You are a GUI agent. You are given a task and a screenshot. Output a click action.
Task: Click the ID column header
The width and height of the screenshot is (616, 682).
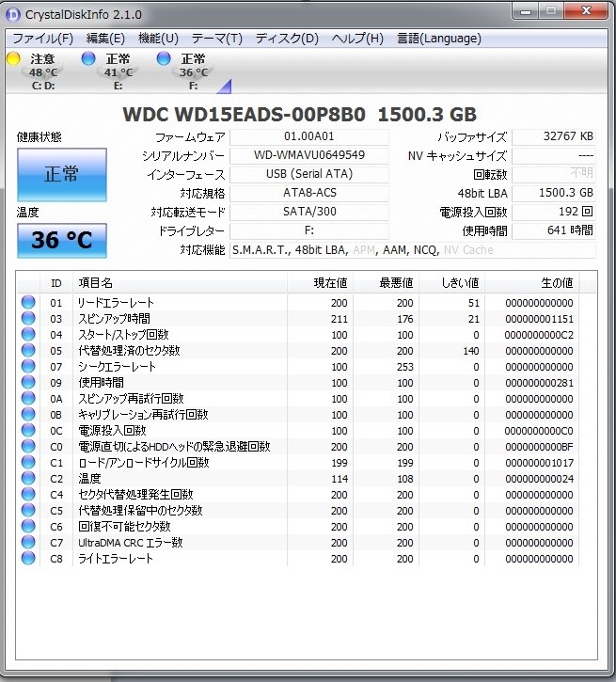(x=56, y=283)
